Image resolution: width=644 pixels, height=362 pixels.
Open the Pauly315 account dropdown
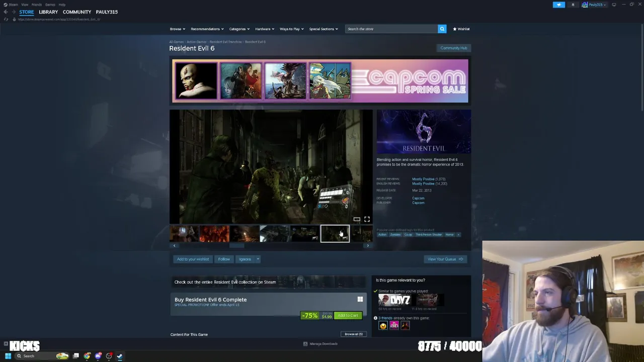pyautogui.click(x=594, y=5)
